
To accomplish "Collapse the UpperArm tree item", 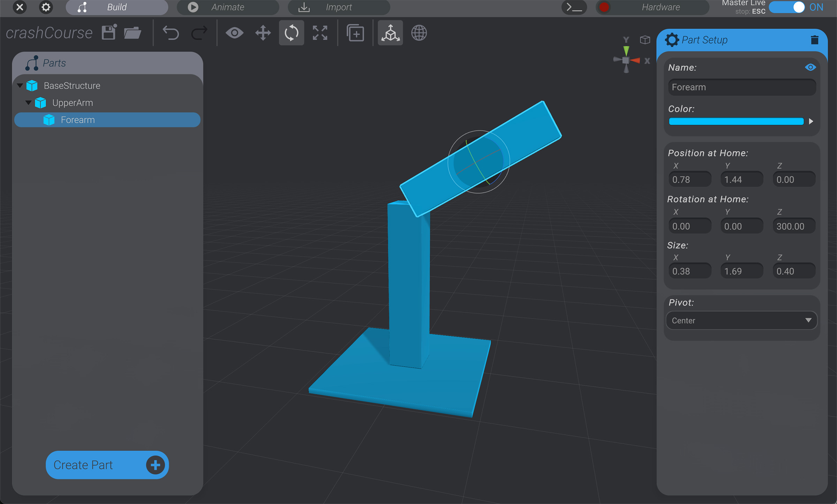I will [x=29, y=103].
